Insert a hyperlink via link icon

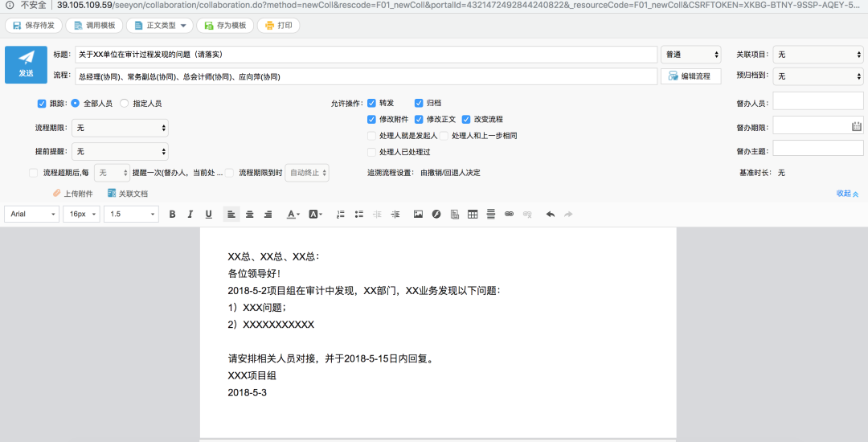pyautogui.click(x=509, y=214)
